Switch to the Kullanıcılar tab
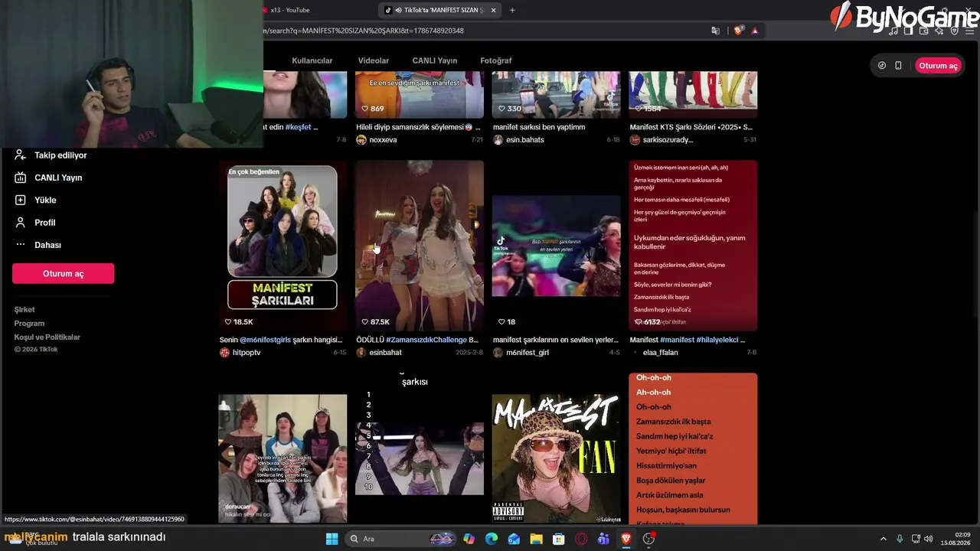The width and height of the screenshot is (980, 551). (x=312, y=60)
